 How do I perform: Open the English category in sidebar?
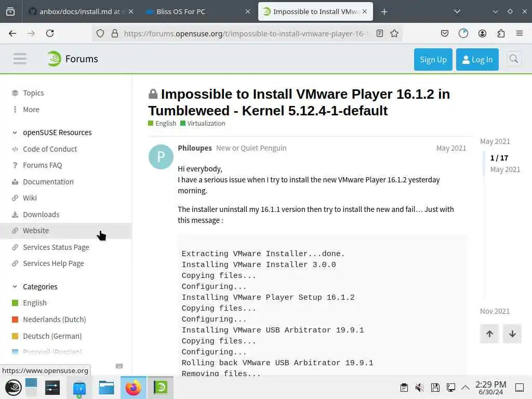(x=35, y=303)
